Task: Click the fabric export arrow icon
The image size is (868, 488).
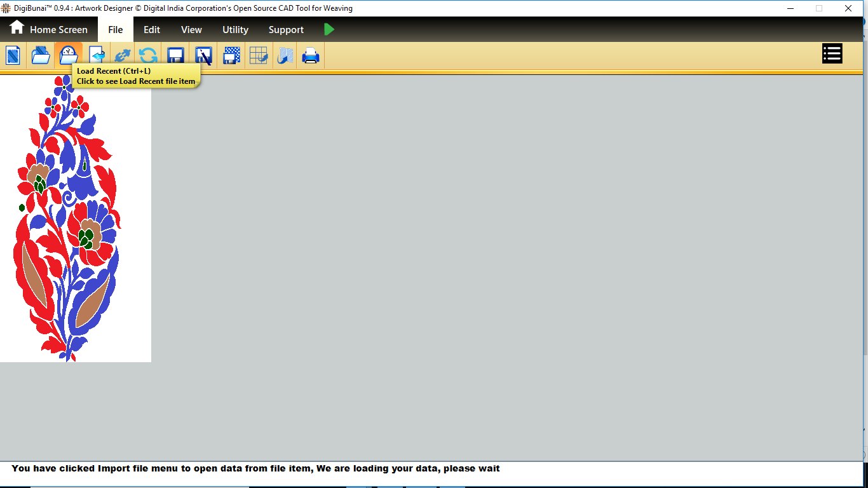Action: click(x=285, y=55)
